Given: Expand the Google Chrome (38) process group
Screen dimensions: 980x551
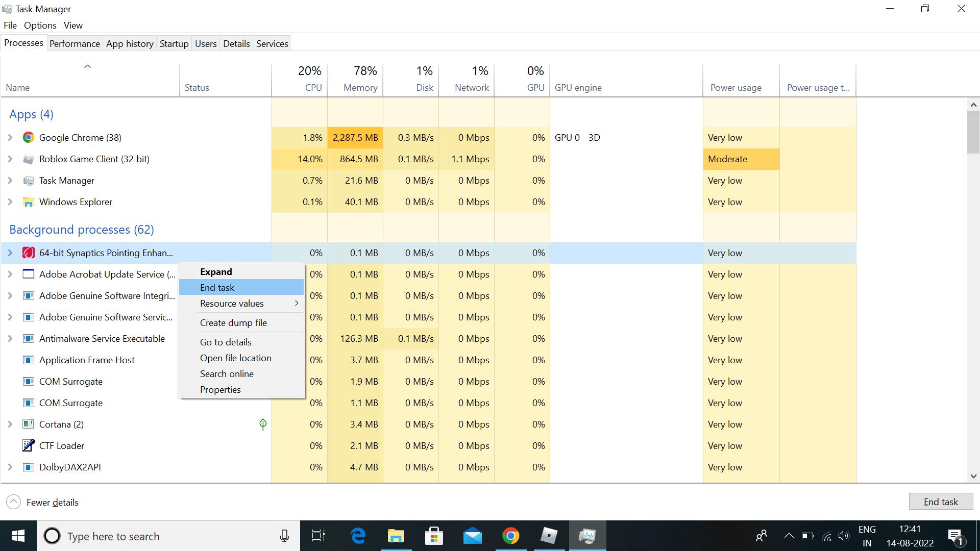Looking at the screenshot, I should pyautogui.click(x=10, y=138).
